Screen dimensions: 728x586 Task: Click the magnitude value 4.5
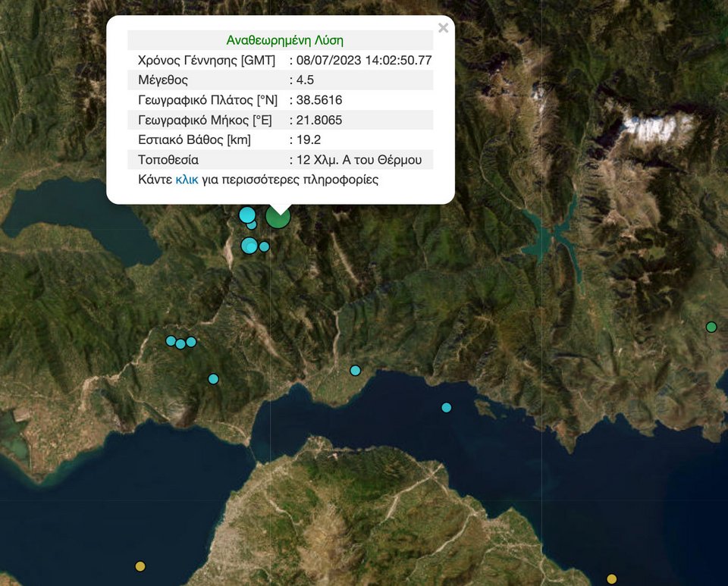coord(305,80)
